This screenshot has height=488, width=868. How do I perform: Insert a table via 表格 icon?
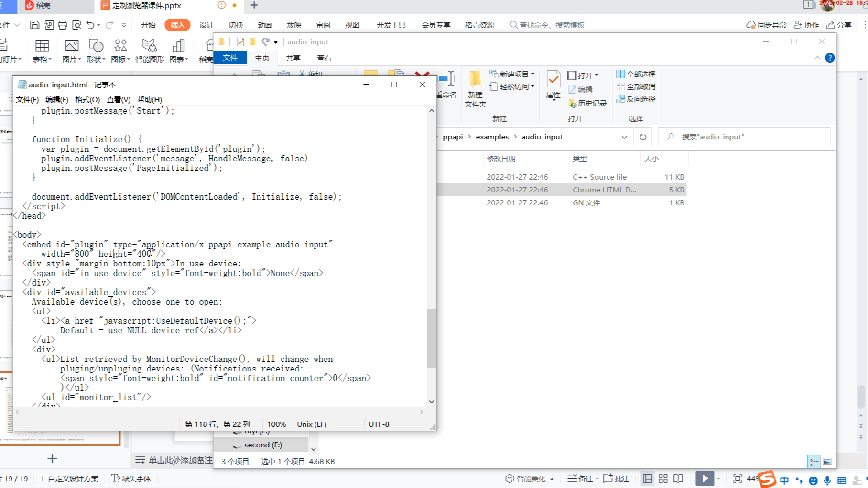click(x=42, y=51)
